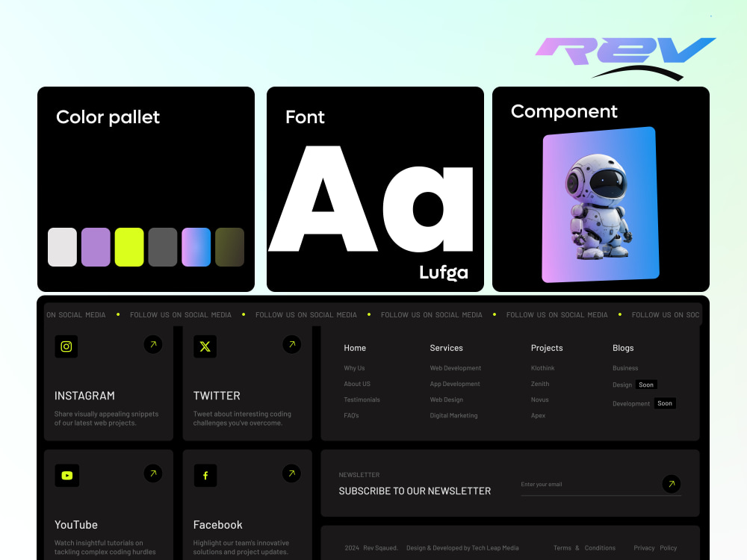
Task: Click the Lufga font name label
Action: [444, 273]
